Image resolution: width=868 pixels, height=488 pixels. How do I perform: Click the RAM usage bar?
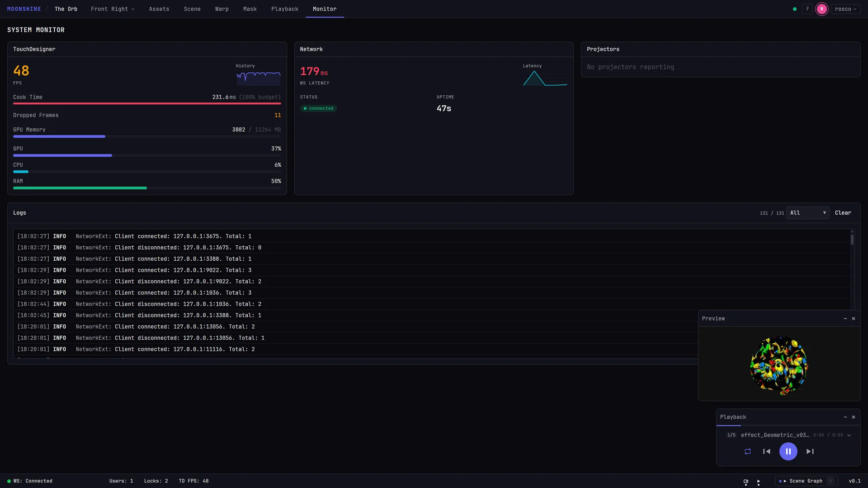click(x=147, y=188)
